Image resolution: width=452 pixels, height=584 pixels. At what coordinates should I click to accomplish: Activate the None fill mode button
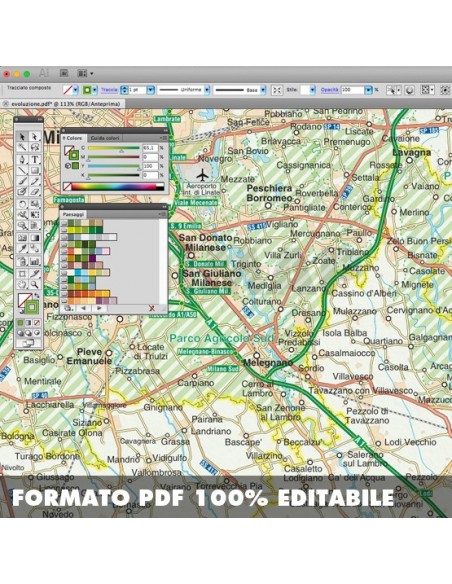[x=37, y=323]
